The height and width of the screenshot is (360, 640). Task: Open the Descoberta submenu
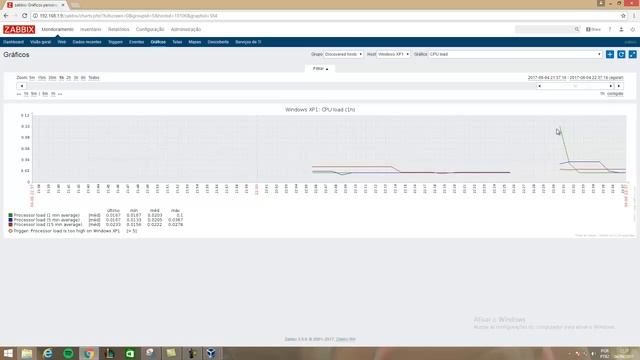218,42
